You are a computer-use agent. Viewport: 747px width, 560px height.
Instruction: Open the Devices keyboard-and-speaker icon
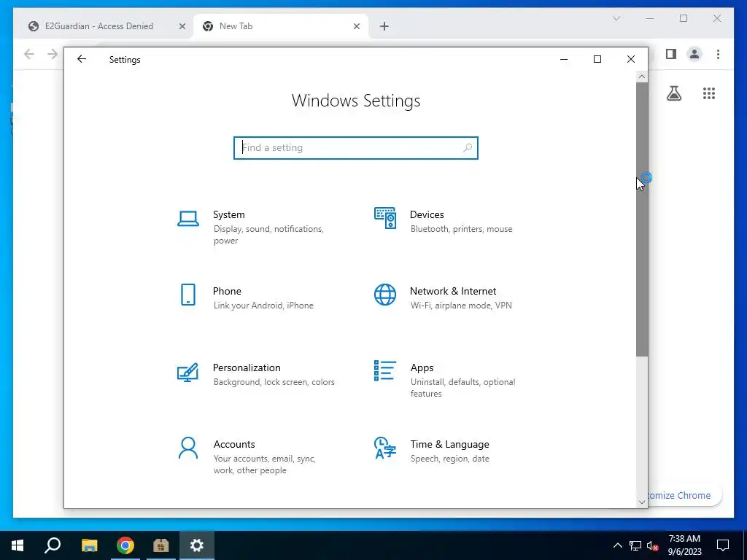pos(385,218)
